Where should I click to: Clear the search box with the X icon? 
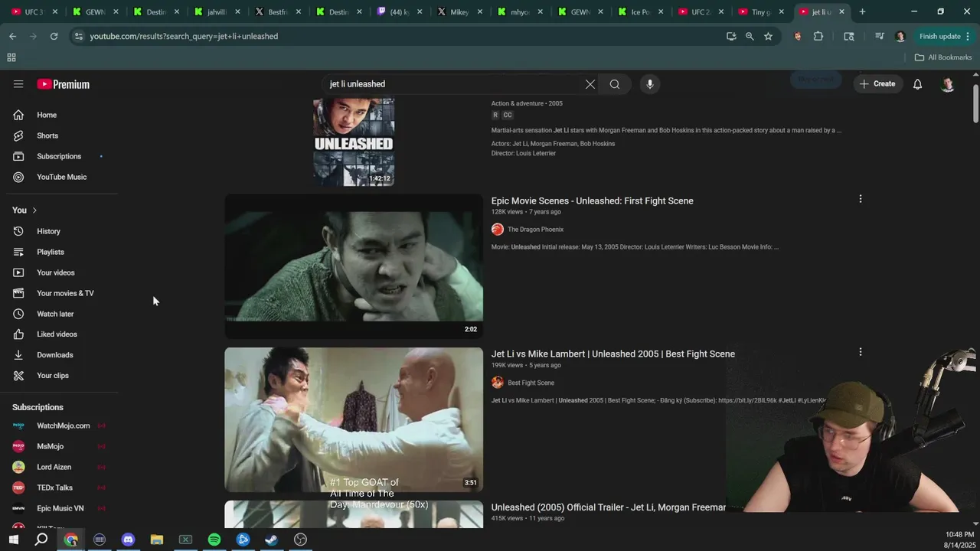point(590,84)
